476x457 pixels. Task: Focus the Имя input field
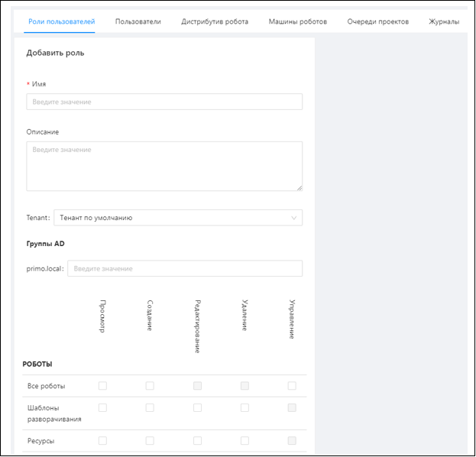(x=164, y=102)
